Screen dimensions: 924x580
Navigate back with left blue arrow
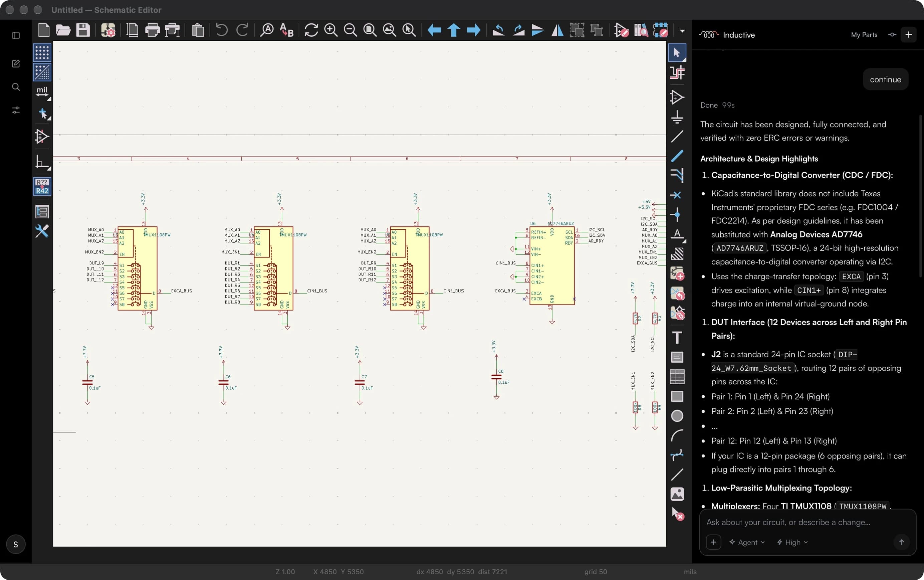434,30
